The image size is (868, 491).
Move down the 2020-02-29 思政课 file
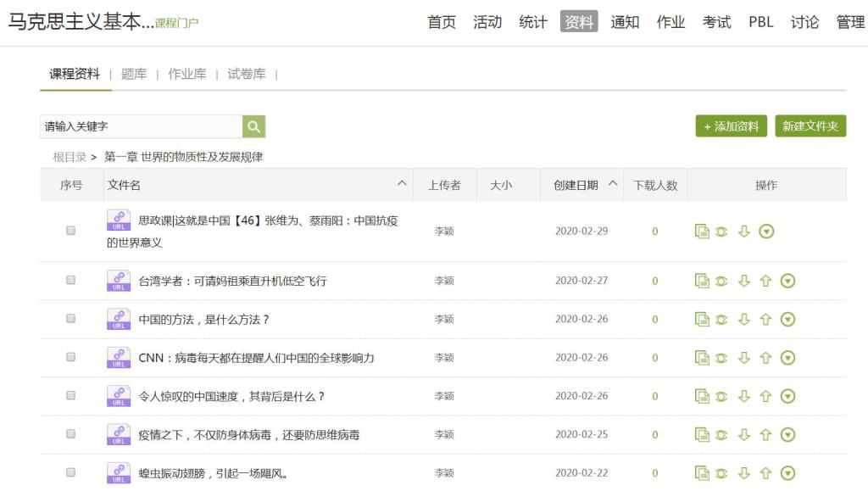pos(744,231)
